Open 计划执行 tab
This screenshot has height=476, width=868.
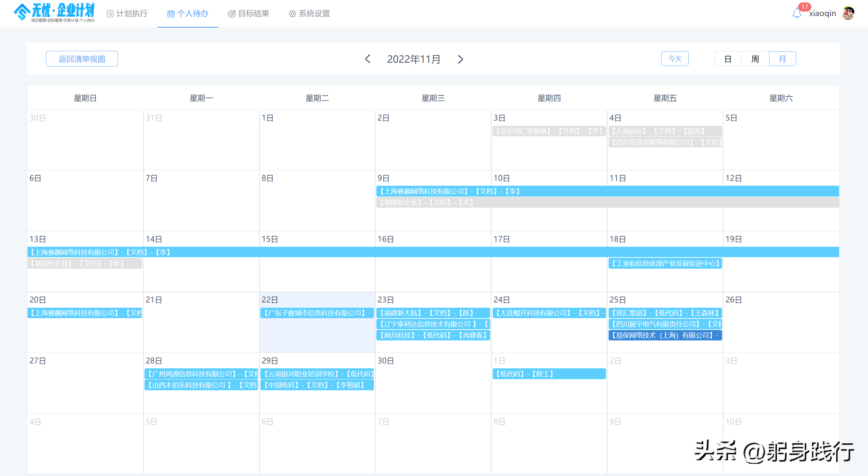pos(127,14)
